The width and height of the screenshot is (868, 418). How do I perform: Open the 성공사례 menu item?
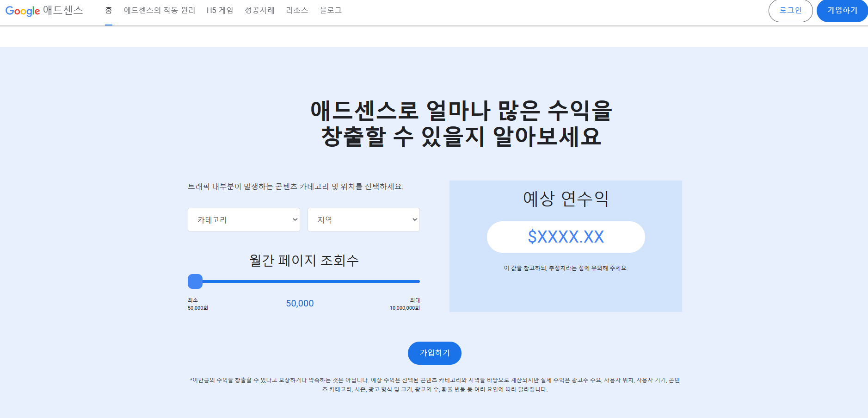tap(260, 10)
